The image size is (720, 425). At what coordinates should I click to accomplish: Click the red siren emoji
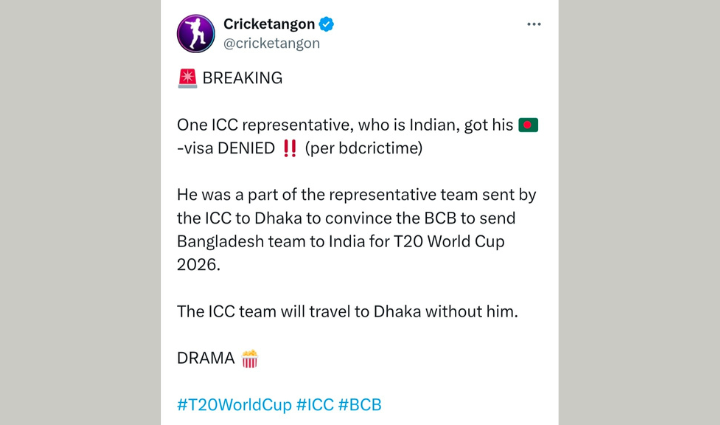coord(187,78)
